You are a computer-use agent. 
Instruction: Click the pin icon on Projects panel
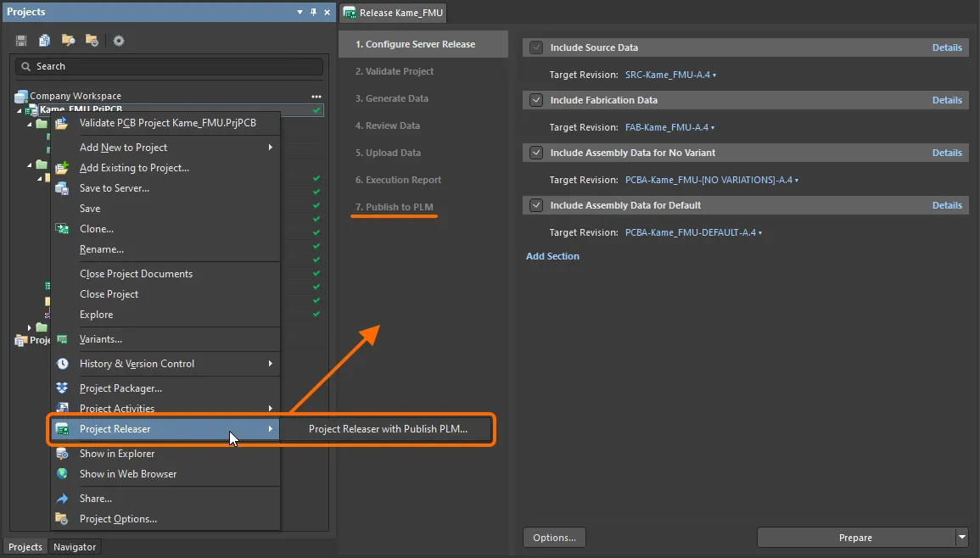313,12
